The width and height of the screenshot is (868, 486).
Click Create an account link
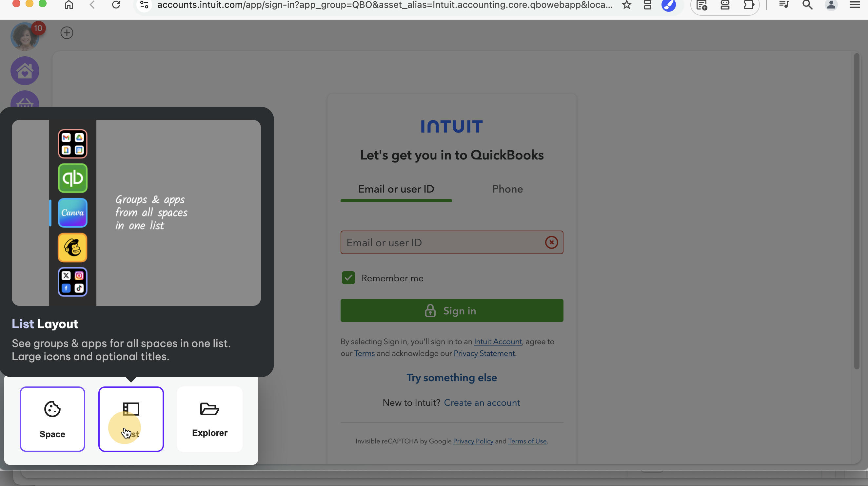(482, 403)
